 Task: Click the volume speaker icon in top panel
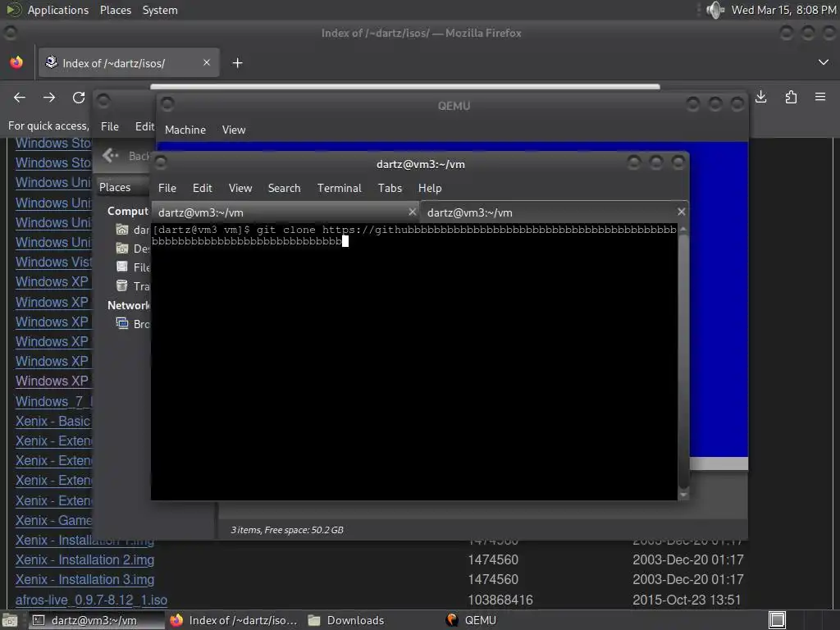point(715,10)
